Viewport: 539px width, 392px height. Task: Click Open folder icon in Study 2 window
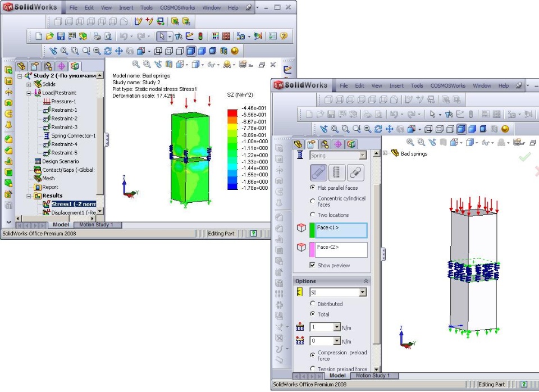tap(50, 36)
